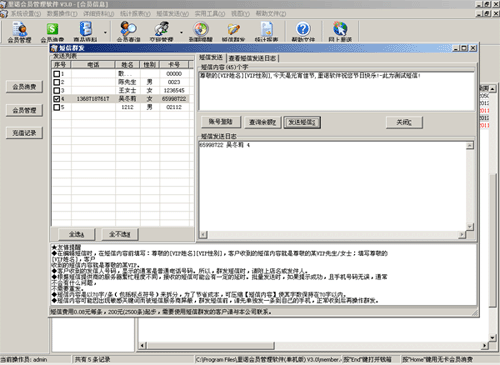This screenshot has width=500, height=365.
Task: Click the 全选 button below the list
Action: point(76,234)
